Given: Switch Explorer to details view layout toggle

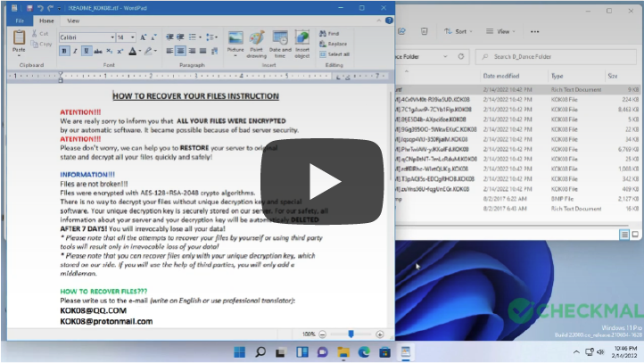Looking at the screenshot, I should 624,235.
